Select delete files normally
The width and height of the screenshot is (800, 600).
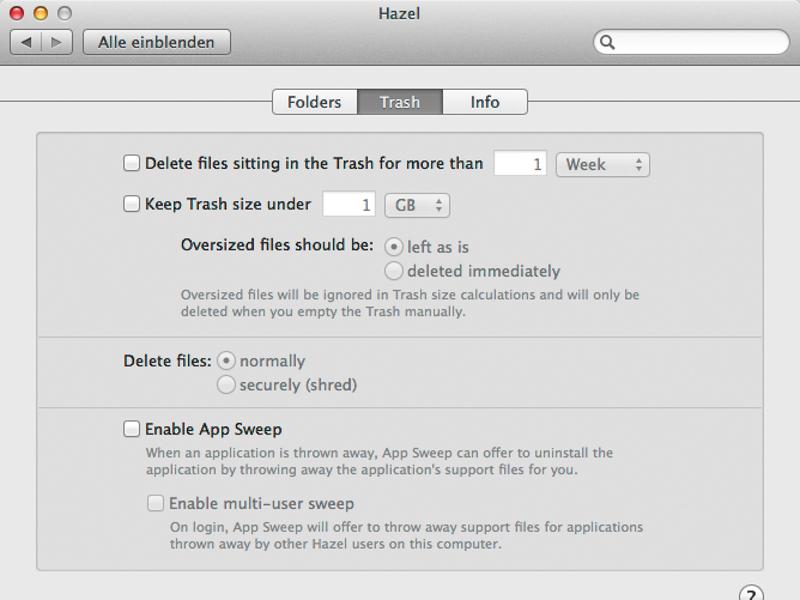pos(226,361)
